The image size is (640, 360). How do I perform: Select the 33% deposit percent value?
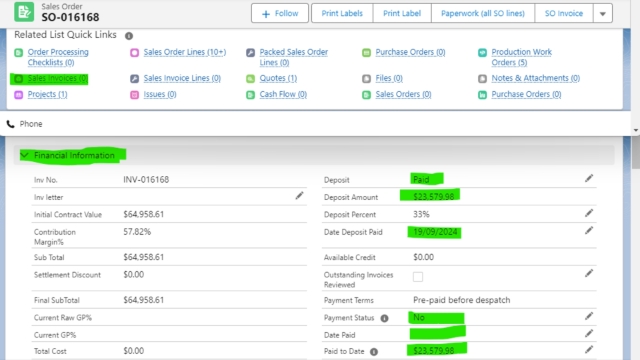[x=421, y=214]
